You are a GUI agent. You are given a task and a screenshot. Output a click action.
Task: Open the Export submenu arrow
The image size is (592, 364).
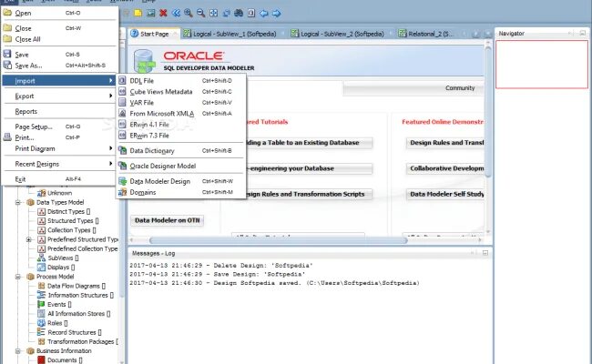110,96
